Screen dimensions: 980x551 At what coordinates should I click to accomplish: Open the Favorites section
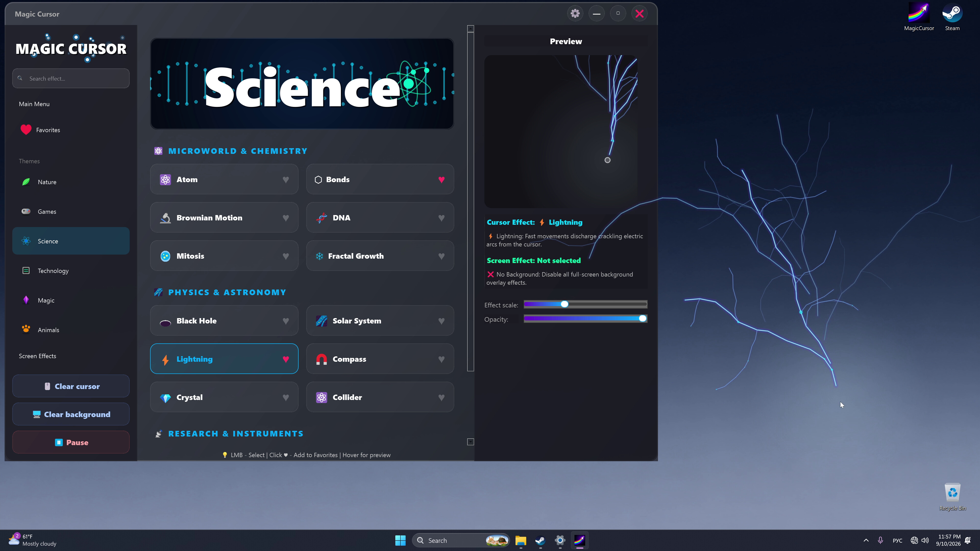(x=71, y=130)
